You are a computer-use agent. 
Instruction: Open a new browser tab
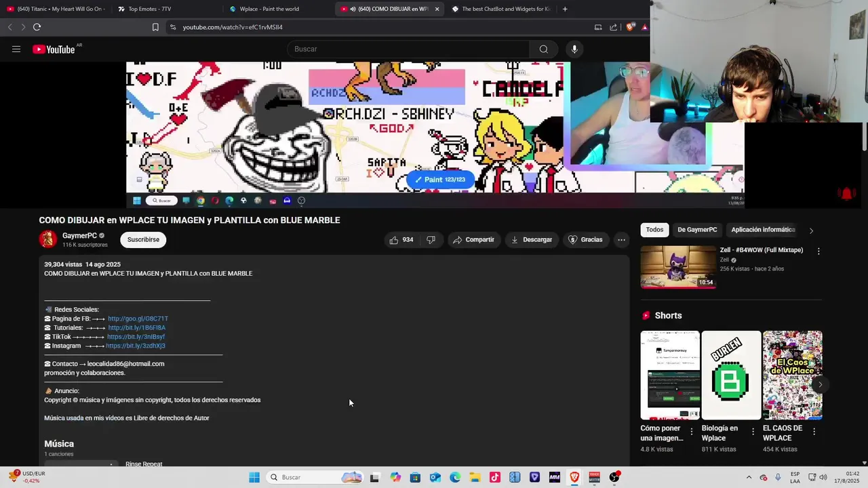point(565,9)
